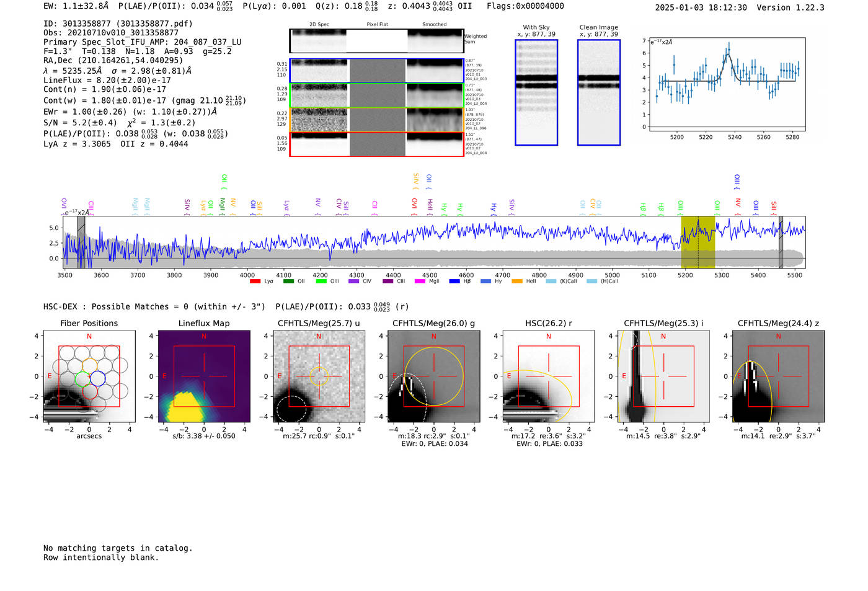Image resolution: width=868 pixels, height=591 pixels.
Task: Select the MgII magenta legend swatch
Action: click(420, 281)
